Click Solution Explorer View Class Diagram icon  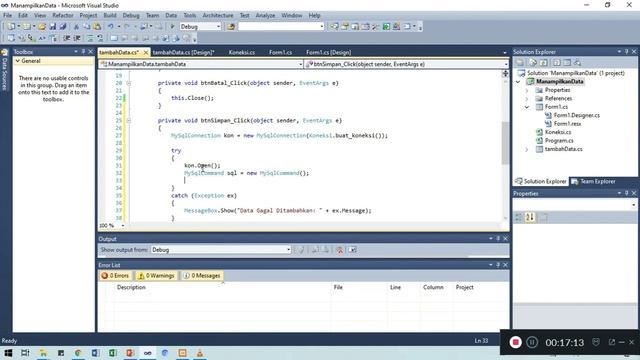pos(577,62)
